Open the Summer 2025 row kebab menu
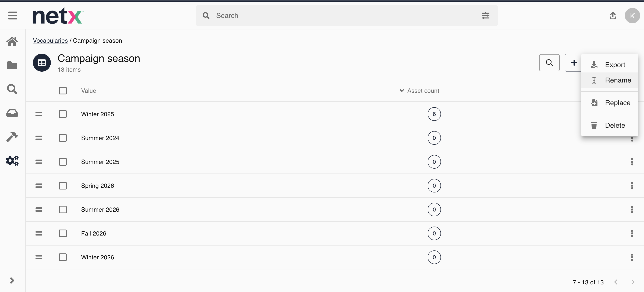This screenshot has width=644, height=292. (632, 162)
